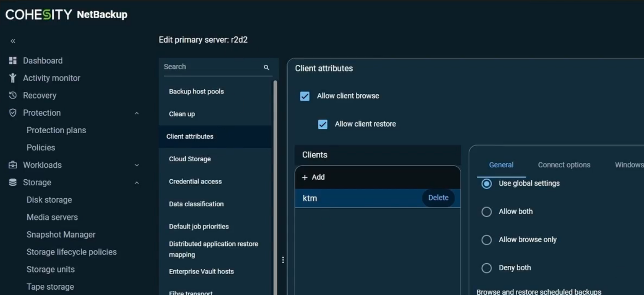This screenshot has width=644, height=295.
Task: Add a new client
Action: pos(313,177)
